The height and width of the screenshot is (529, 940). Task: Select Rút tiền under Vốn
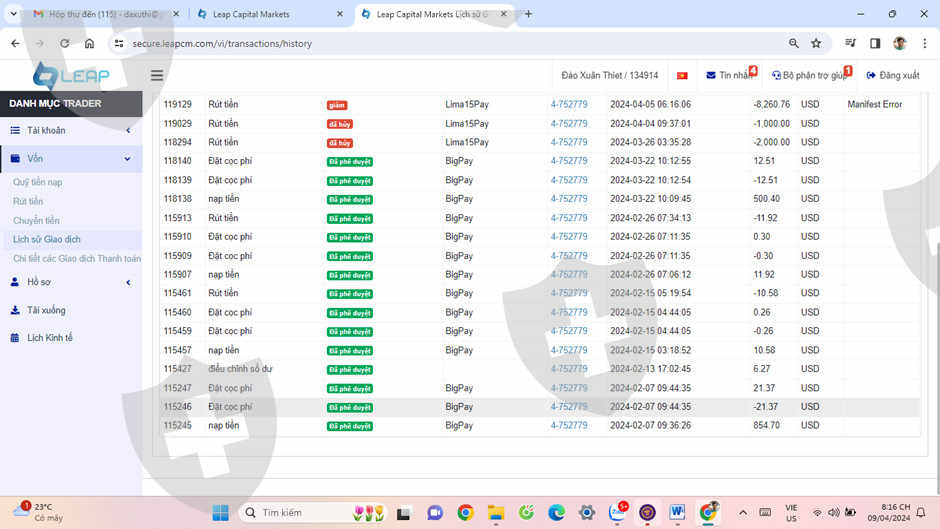click(x=28, y=202)
